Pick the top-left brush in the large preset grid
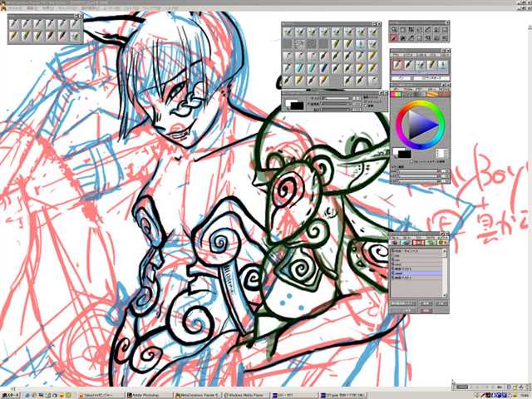The width and height of the screenshot is (532, 399). tap(288, 32)
